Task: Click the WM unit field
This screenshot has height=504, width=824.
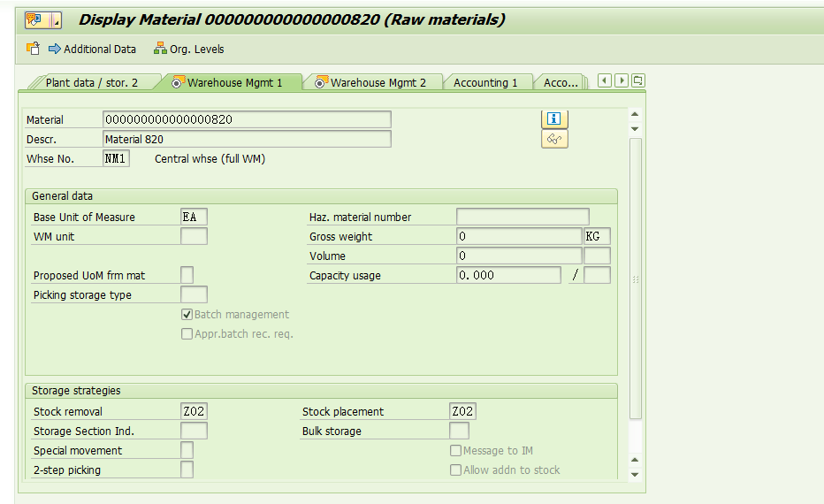Action: click(194, 236)
